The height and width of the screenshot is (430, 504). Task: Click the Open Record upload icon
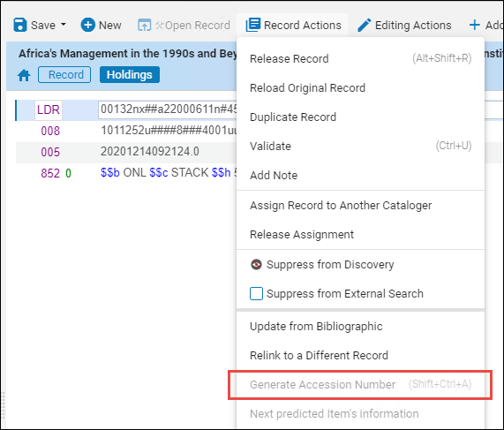tap(144, 25)
